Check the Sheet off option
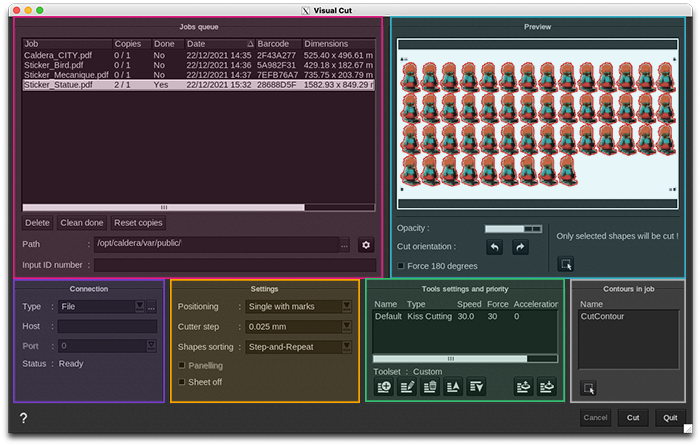700x446 pixels. [x=181, y=382]
